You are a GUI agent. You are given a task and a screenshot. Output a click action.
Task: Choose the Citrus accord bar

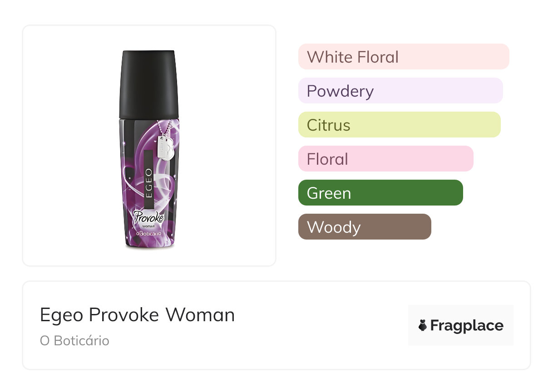click(x=399, y=125)
